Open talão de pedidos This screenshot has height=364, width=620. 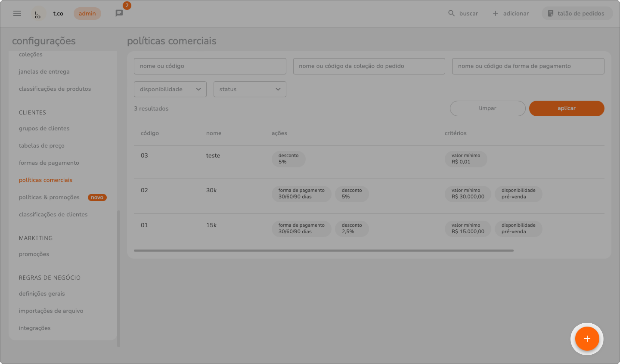pyautogui.click(x=577, y=14)
